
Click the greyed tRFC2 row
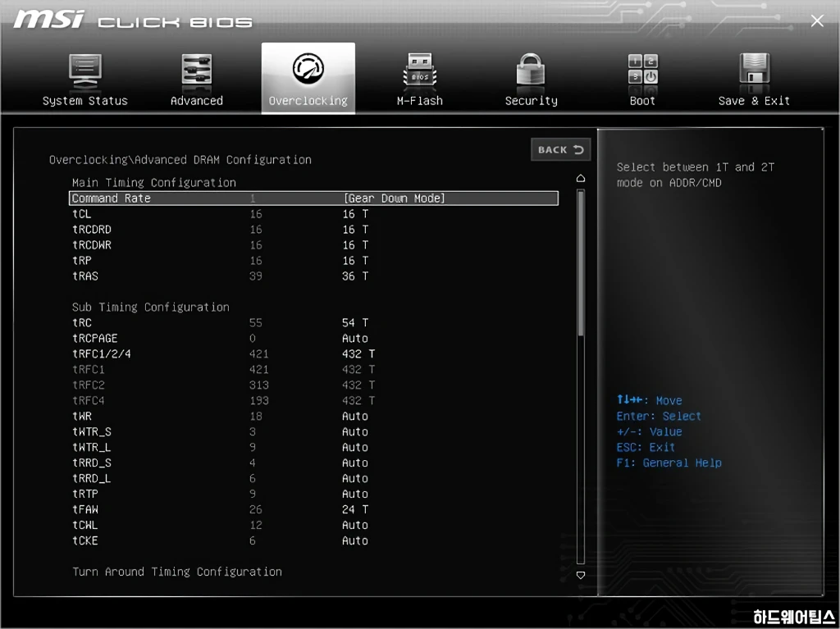313,385
